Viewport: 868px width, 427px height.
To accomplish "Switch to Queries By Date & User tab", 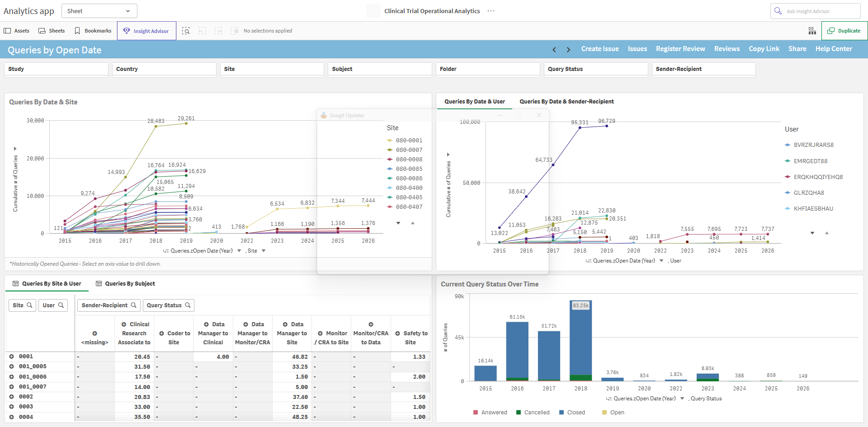I will tap(474, 102).
